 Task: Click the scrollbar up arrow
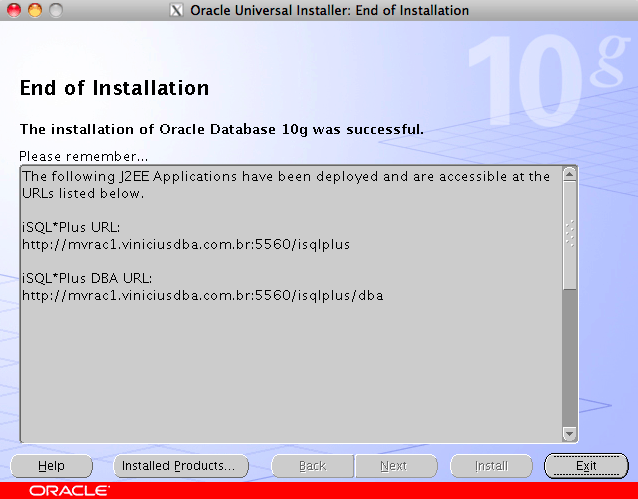pyautogui.click(x=570, y=174)
